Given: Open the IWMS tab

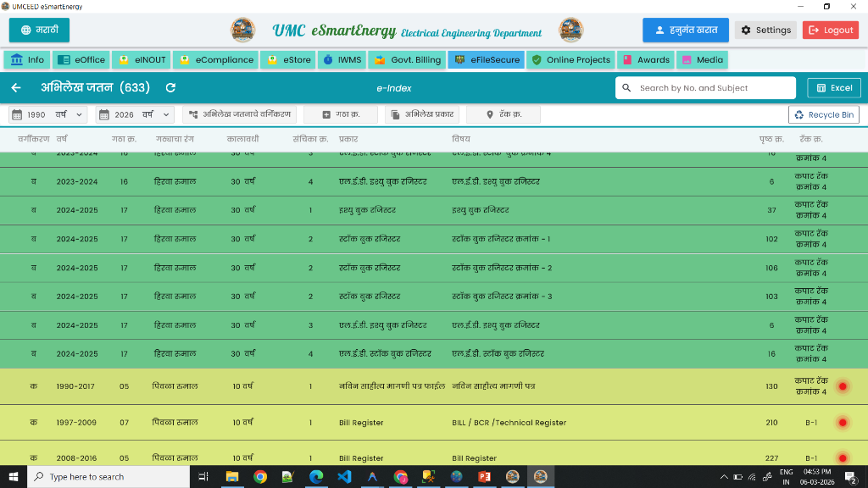Looking at the screenshot, I should [342, 60].
